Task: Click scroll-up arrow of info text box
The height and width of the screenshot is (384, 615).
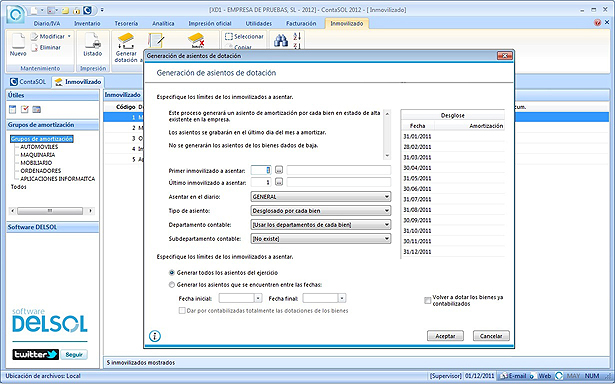Action: [x=387, y=113]
